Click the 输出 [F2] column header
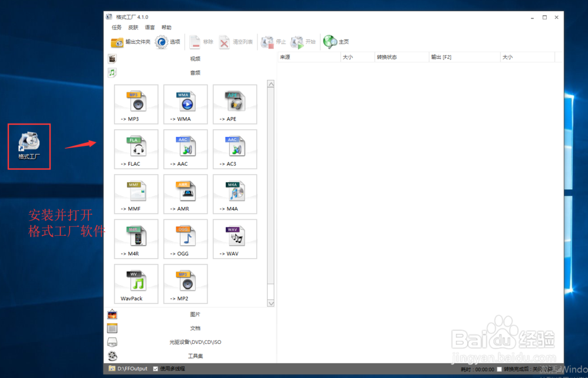 465,58
